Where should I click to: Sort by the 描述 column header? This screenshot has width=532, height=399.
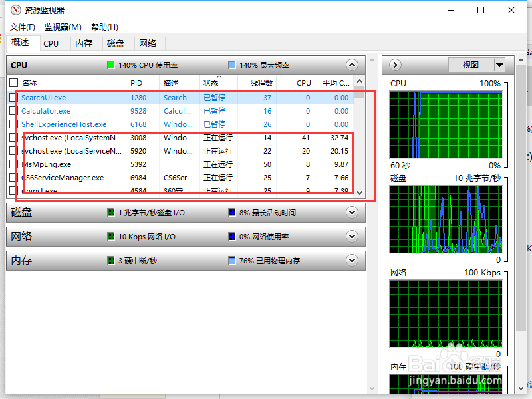[179, 83]
